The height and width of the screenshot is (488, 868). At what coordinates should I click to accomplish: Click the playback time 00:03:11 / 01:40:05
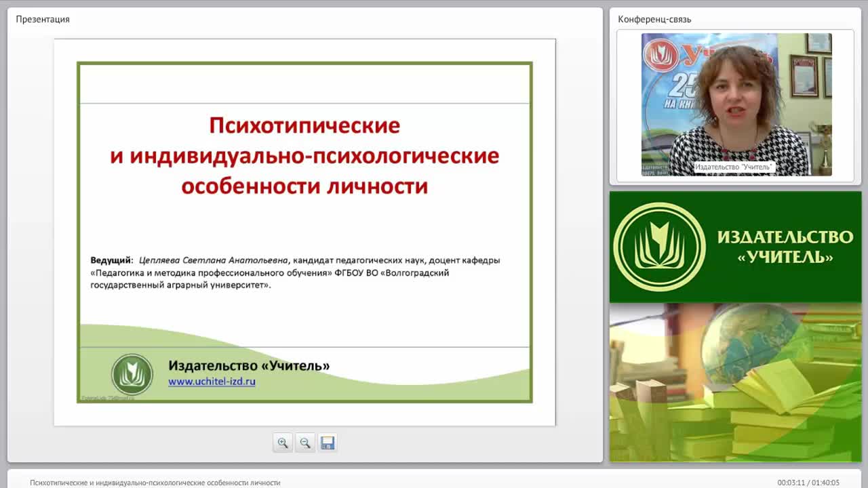click(808, 483)
